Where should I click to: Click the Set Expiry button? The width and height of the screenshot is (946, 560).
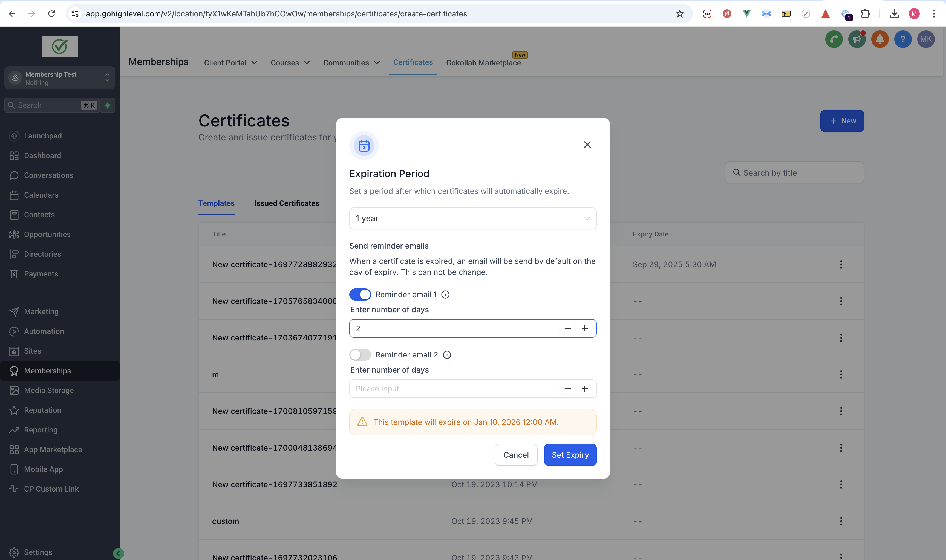570,455
